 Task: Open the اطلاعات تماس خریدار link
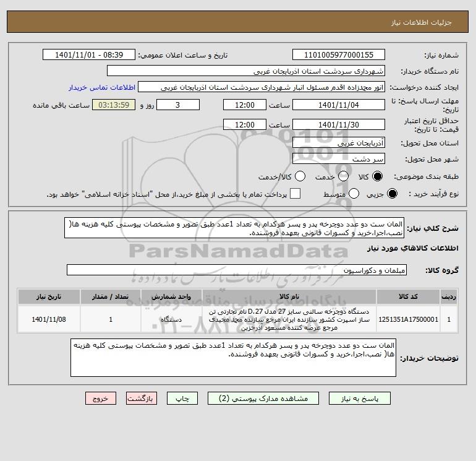click(x=102, y=87)
